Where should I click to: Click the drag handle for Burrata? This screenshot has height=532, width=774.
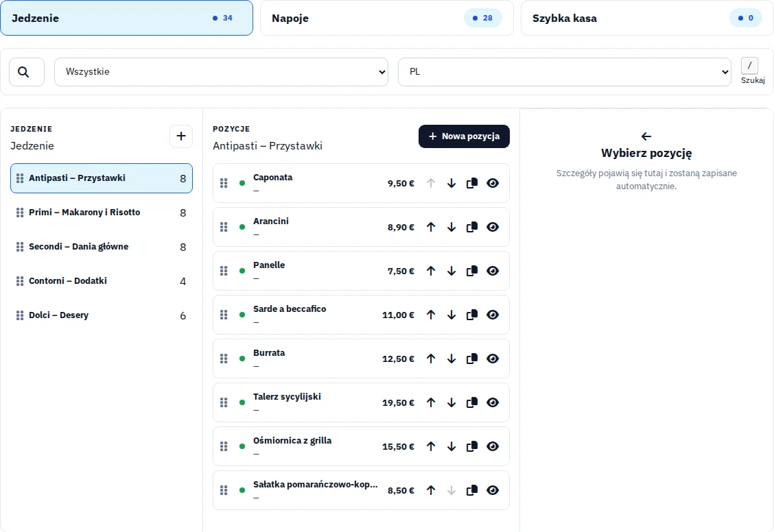pyautogui.click(x=224, y=359)
